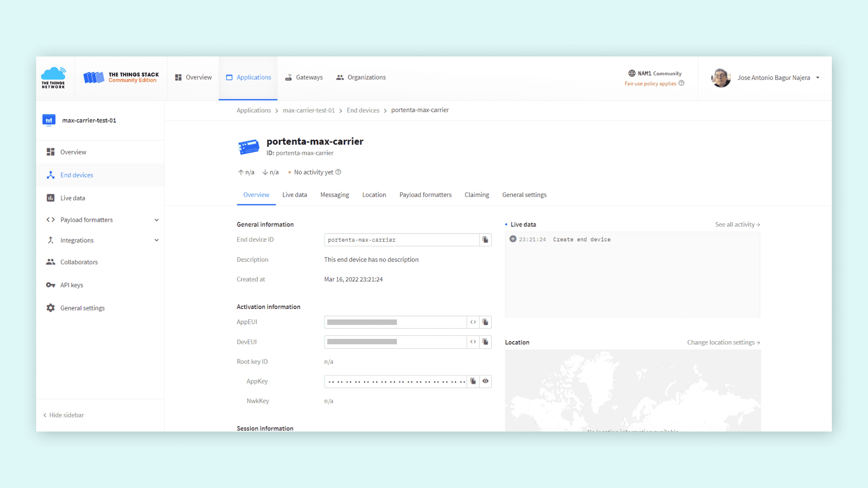
Task: Show the hidden AppKey with eye icon
Action: [485, 381]
